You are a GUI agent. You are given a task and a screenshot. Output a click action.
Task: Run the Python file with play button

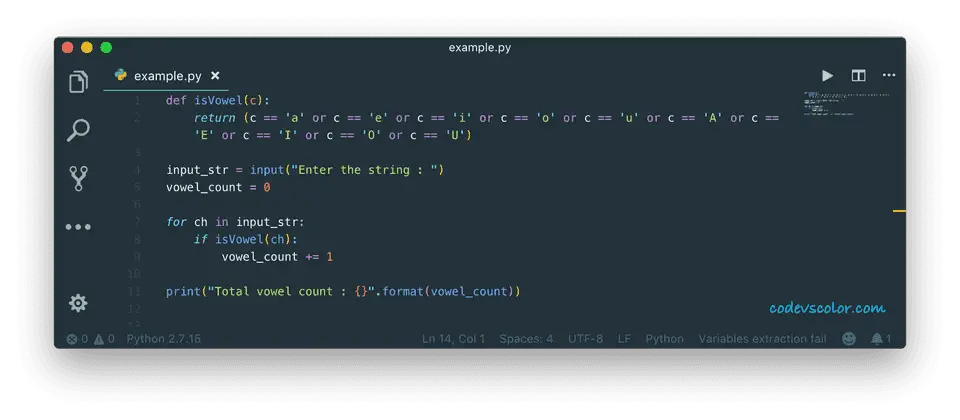[827, 75]
